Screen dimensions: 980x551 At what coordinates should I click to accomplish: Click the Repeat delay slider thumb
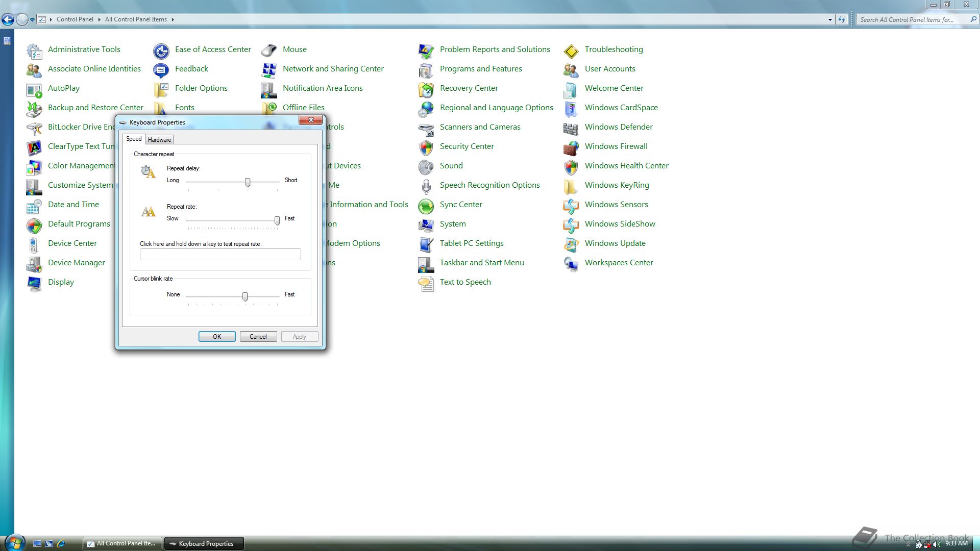pyautogui.click(x=248, y=182)
